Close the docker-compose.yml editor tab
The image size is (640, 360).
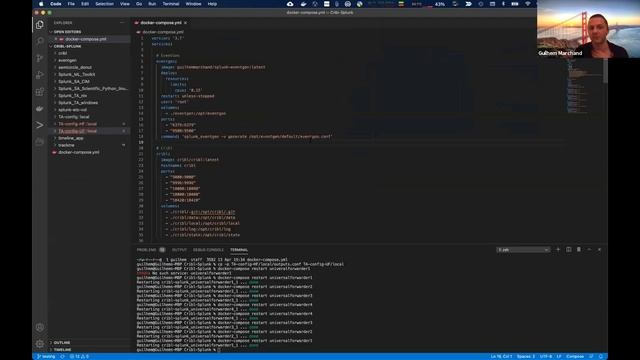185,23
